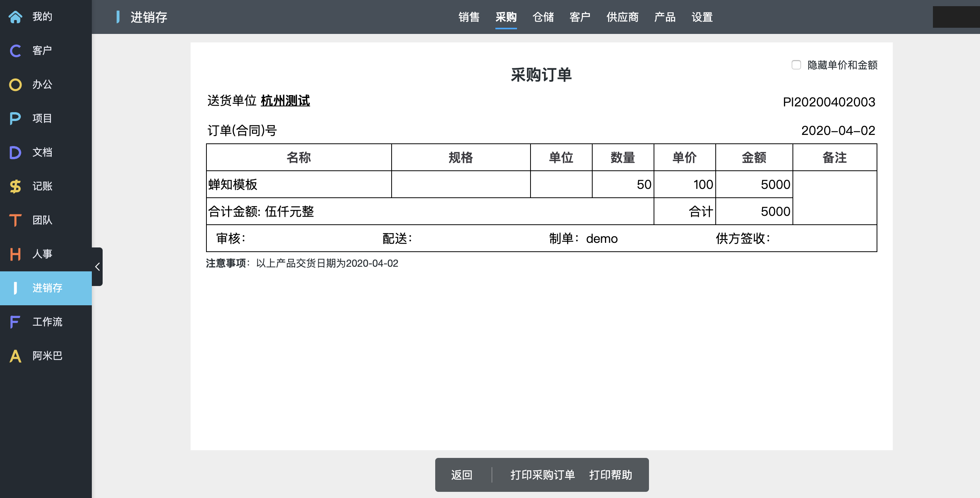Enable the 隐藏单价和金额 checkbox
Viewport: 980px width, 498px height.
point(796,65)
